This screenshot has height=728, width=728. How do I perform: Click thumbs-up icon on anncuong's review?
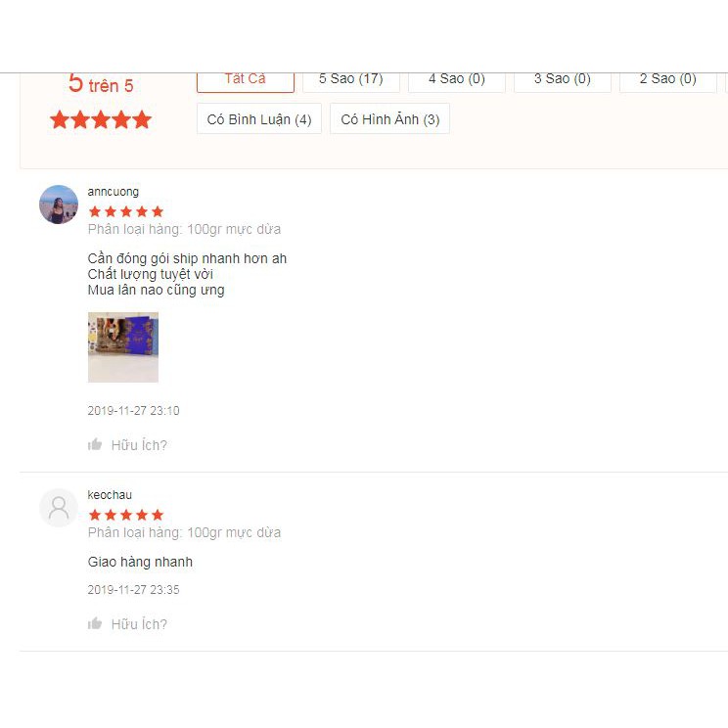(x=95, y=444)
